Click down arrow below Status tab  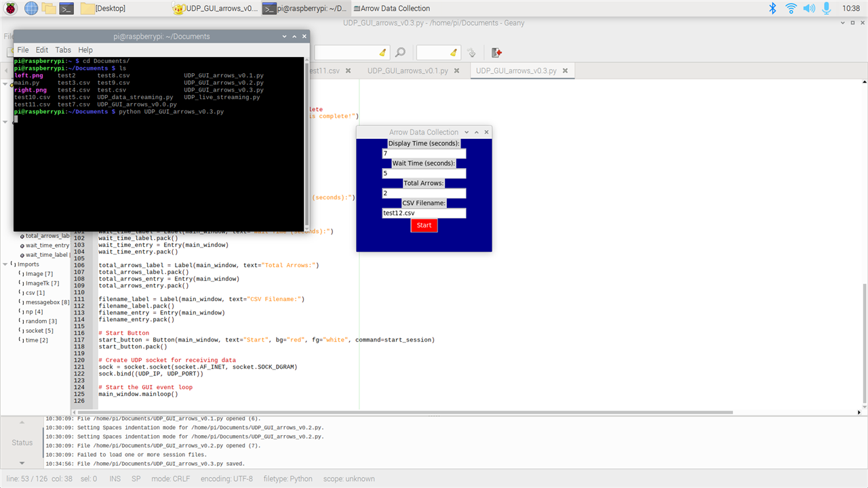[21, 463]
